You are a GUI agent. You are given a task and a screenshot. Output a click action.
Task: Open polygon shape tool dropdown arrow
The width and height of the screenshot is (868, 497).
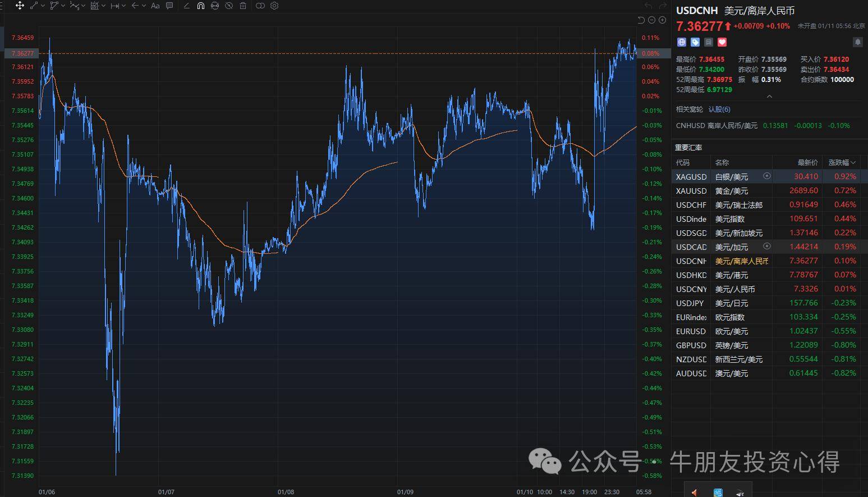[63, 6]
